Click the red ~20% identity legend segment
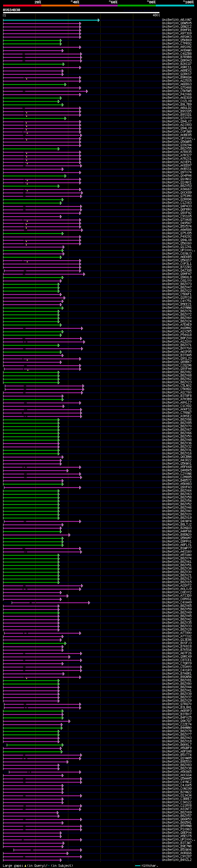Image resolution: width=197 pixels, height=868 pixels. pyautogui.click(x=22, y=6)
